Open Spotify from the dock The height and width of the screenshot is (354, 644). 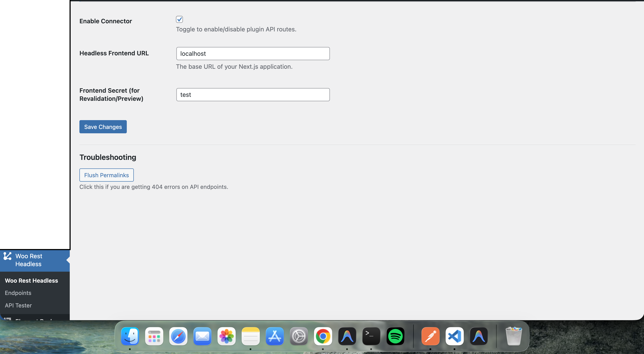[x=395, y=336]
